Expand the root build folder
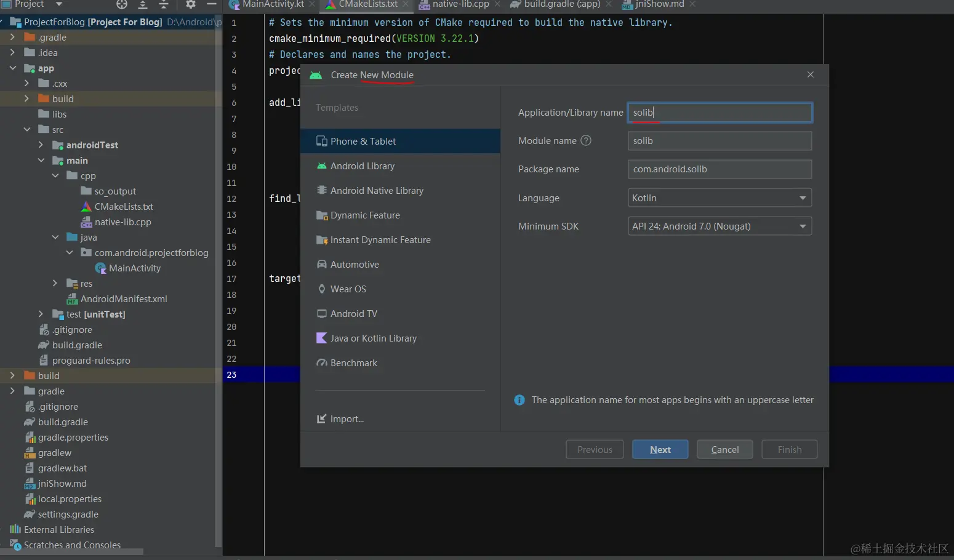954x560 pixels. click(12, 375)
